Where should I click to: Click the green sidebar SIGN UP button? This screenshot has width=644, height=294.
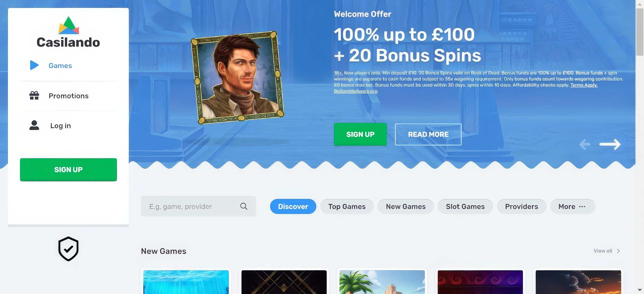click(x=68, y=169)
